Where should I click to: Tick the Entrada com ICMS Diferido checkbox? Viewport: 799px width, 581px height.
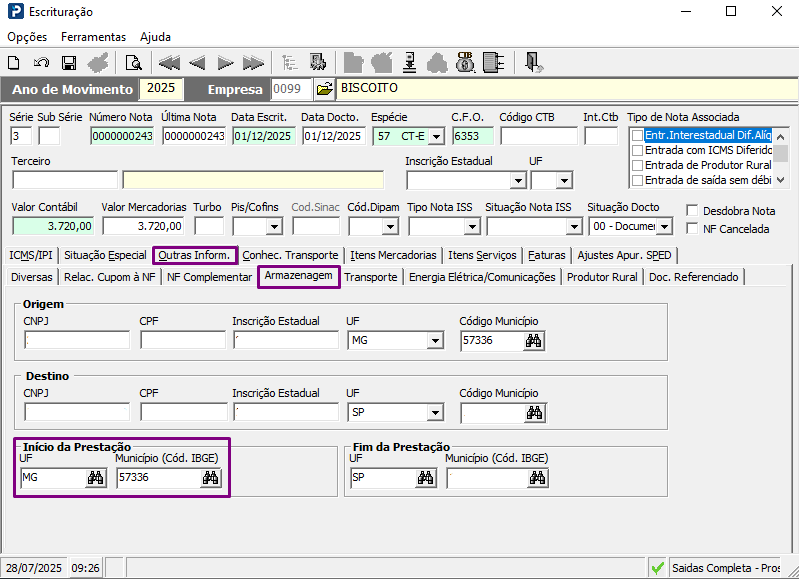pyautogui.click(x=637, y=150)
